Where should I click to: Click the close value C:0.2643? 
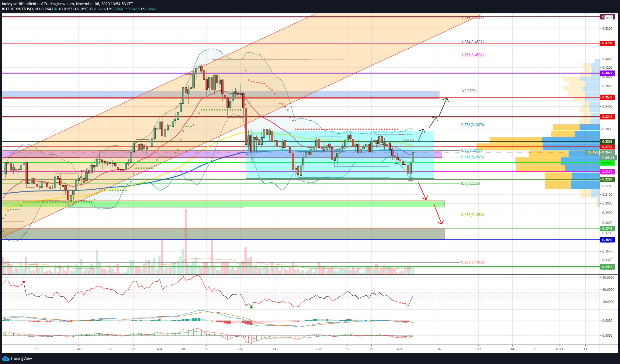pyautogui.click(x=148, y=9)
